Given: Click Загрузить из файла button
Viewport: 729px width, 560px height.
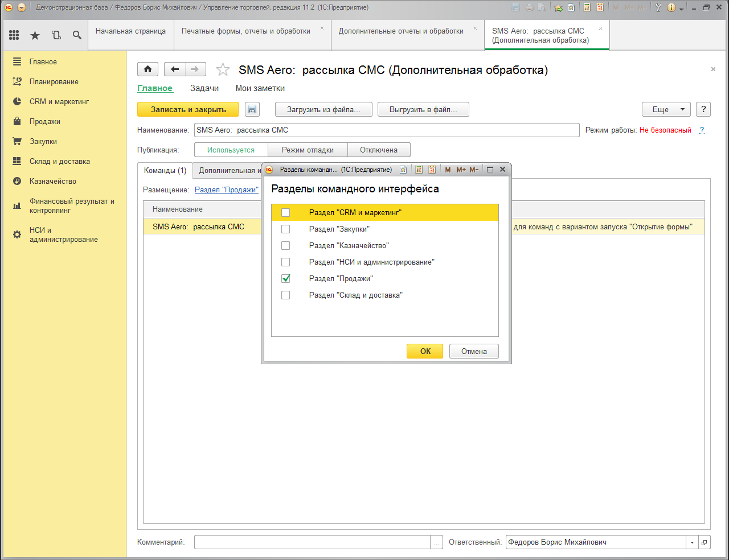Looking at the screenshot, I should coord(323,109).
